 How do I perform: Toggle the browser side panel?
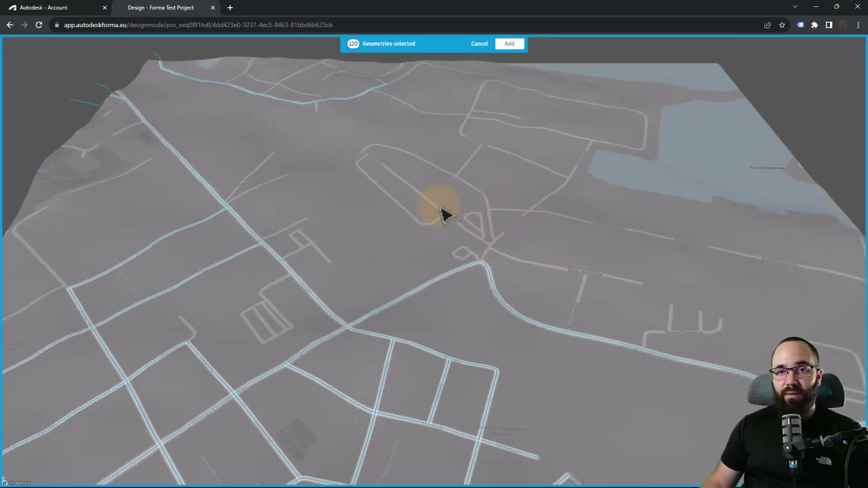coord(829,25)
